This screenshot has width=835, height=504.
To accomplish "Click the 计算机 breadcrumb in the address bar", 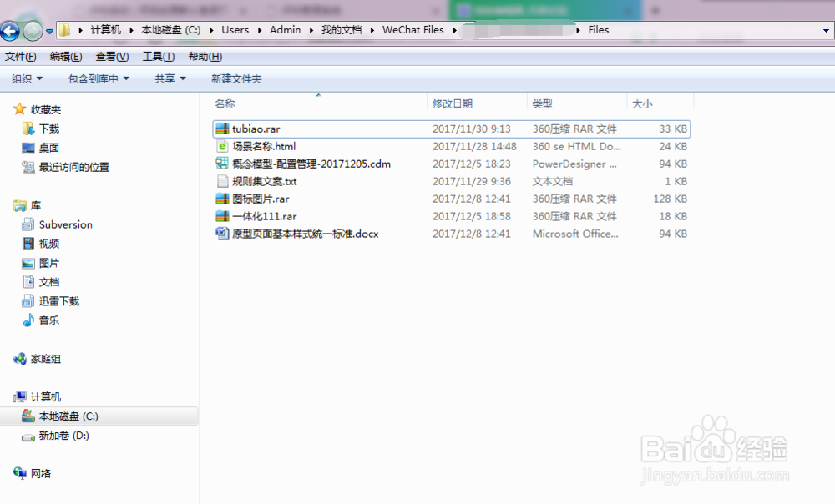I will coord(105,30).
